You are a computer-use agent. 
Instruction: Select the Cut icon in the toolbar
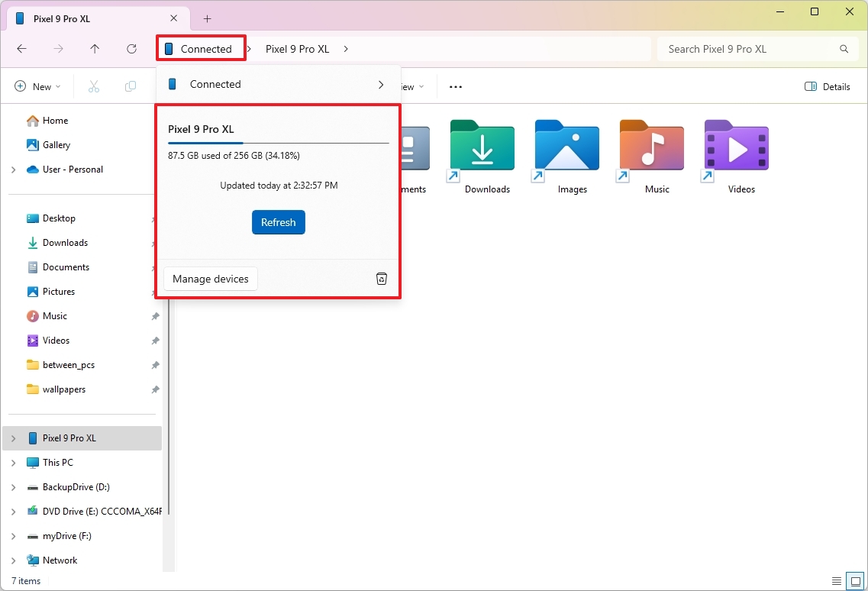pos(93,86)
